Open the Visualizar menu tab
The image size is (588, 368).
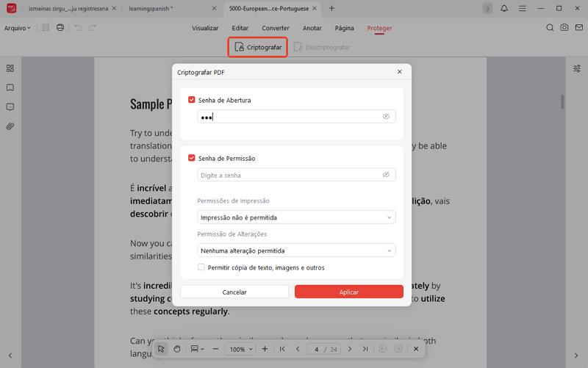pyautogui.click(x=205, y=28)
